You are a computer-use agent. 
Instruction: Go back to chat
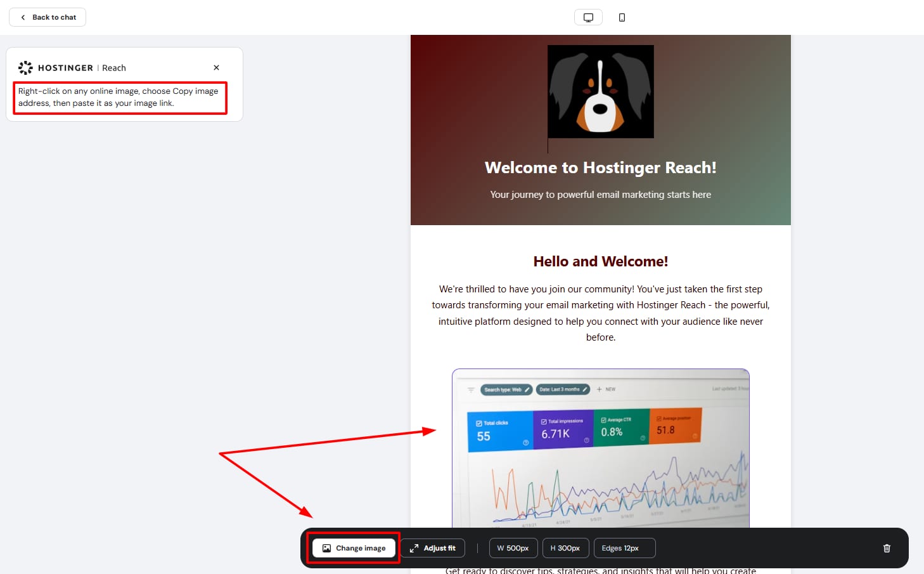[x=48, y=17]
